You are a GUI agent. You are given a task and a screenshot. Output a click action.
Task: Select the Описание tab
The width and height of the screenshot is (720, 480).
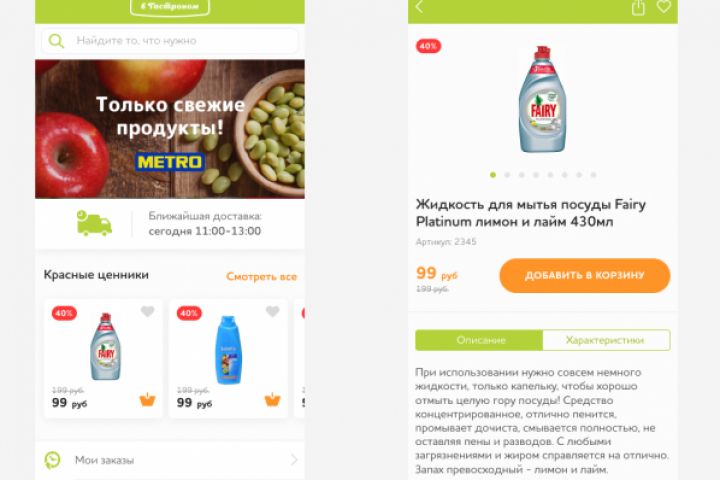point(479,340)
